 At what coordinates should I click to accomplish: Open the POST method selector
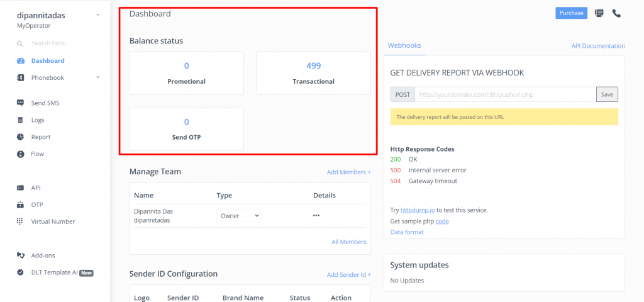pos(402,94)
